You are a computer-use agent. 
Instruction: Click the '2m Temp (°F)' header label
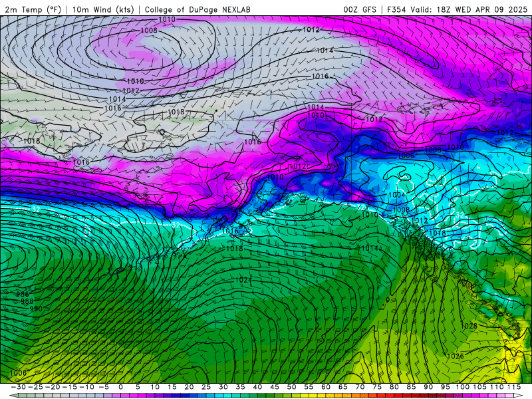(x=33, y=9)
